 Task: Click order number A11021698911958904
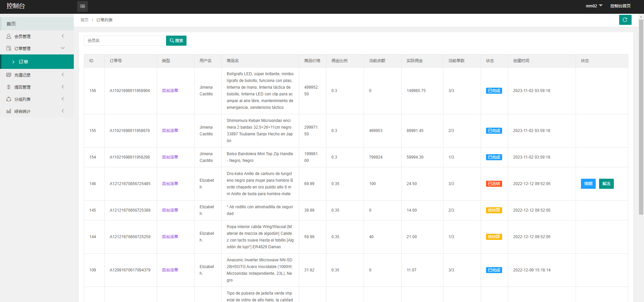tap(130, 91)
